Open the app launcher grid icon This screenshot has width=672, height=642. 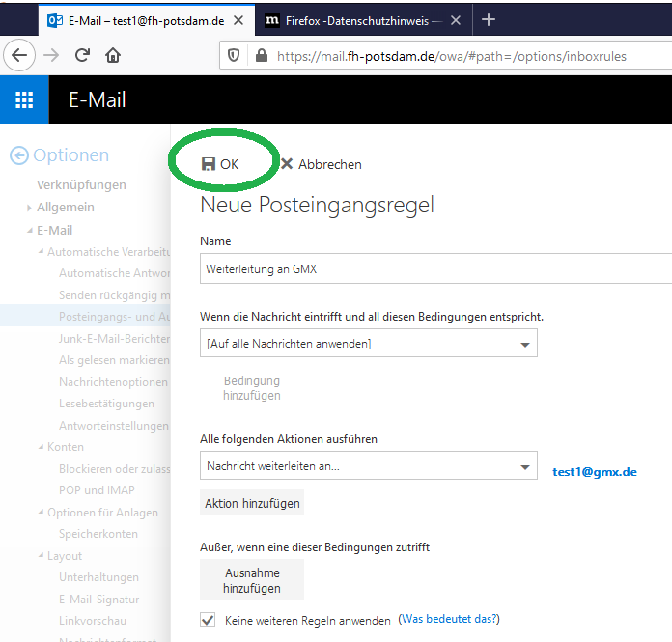coord(24,99)
